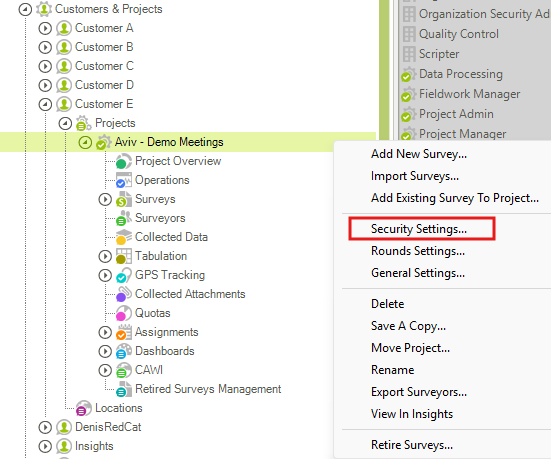Expand the Surveys subtree
The image size is (551, 459).
coord(105,199)
